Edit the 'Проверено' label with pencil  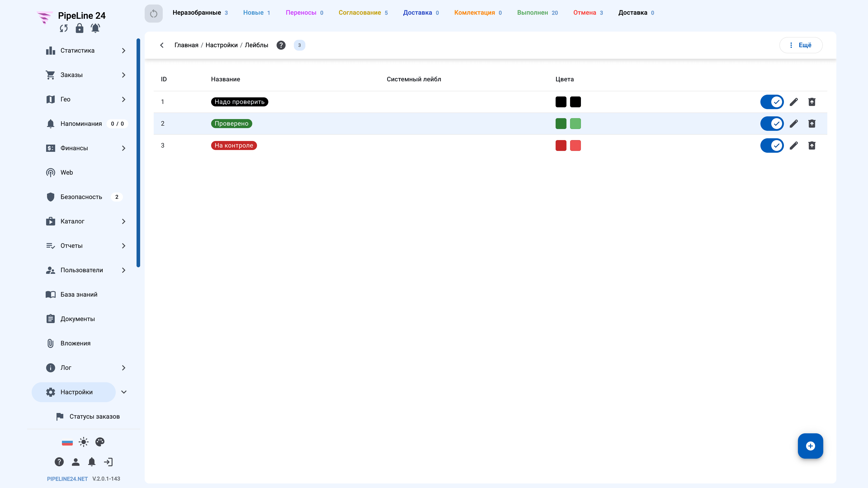[794, 124]
